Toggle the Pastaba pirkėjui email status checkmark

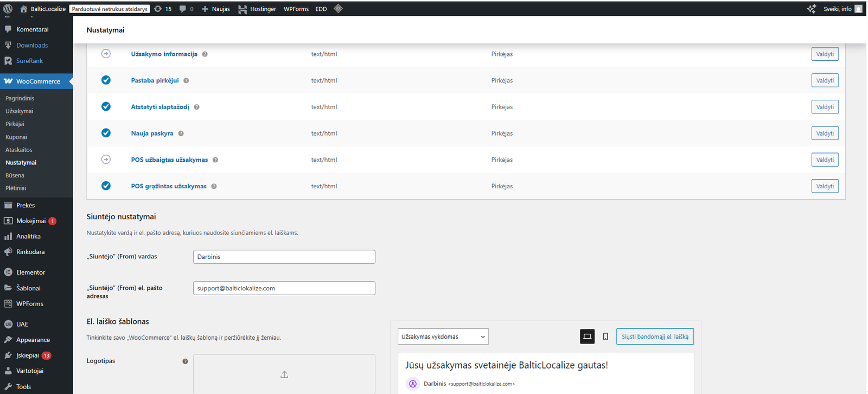(x=106, y=80)
